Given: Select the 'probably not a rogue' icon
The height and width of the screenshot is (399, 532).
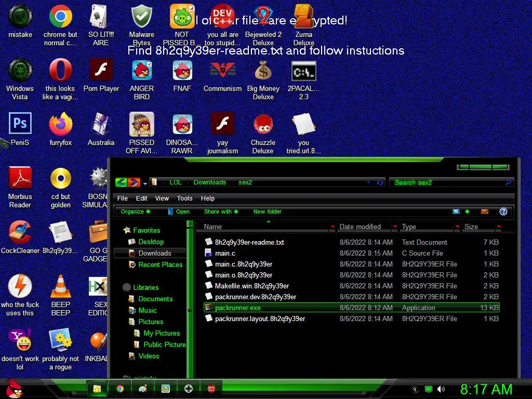Looking at the screenshot, I should [60, 349].
